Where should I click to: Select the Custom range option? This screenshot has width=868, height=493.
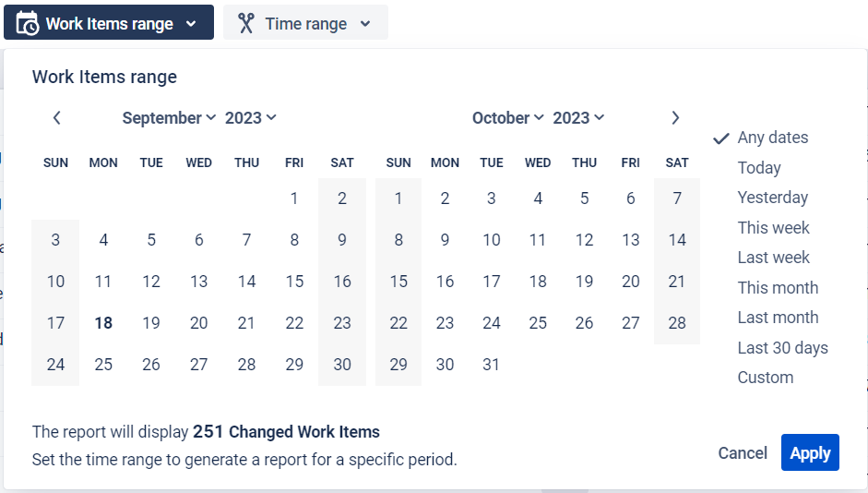[766, 378]
